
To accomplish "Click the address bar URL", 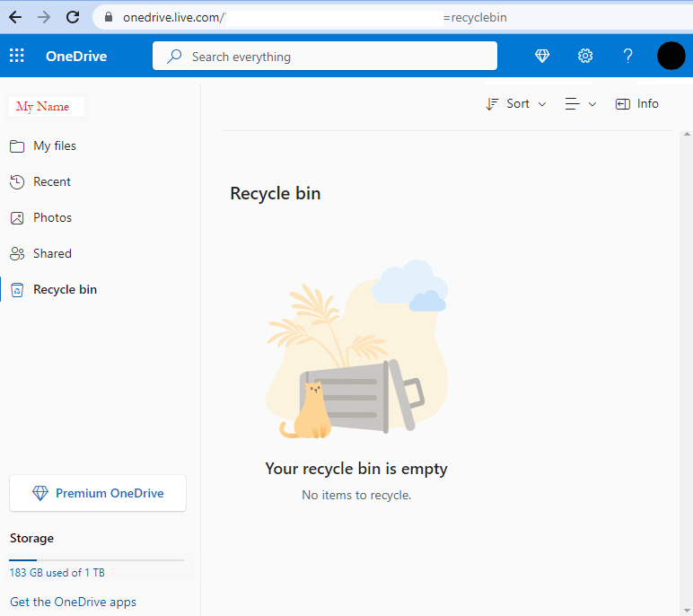I will [315, 18].
